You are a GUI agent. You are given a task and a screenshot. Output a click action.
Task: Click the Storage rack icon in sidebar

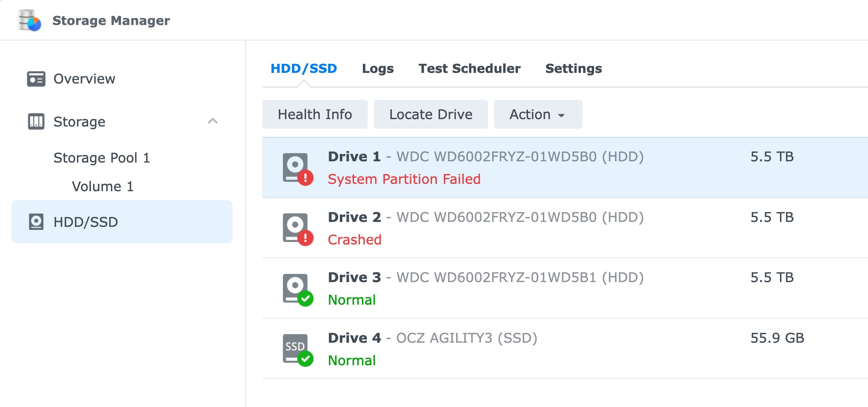[x=37, y=121]
